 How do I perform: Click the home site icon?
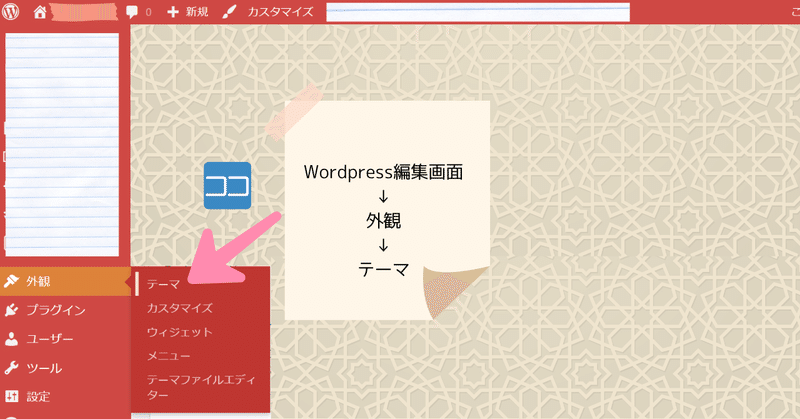click(x=40, y=12)
